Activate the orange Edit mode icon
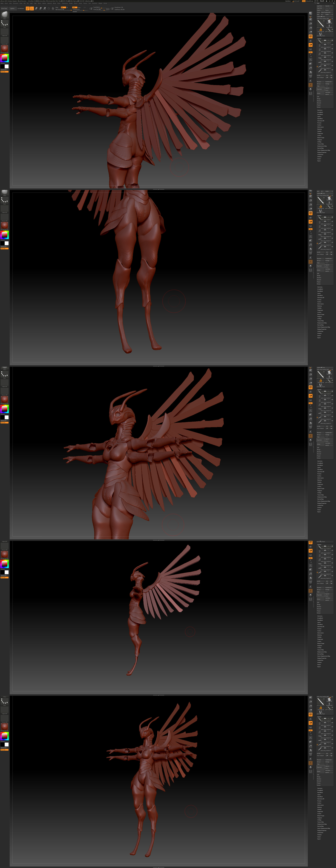Image resolution: width=336 pixels, height=868 pixels. click(x=27, y=8)
